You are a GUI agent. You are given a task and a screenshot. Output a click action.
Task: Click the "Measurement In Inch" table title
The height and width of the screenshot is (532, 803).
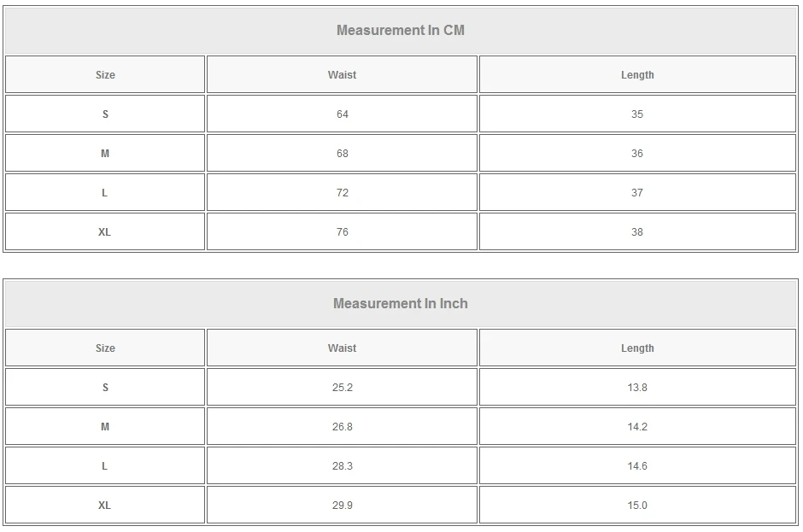pos(400,304)
